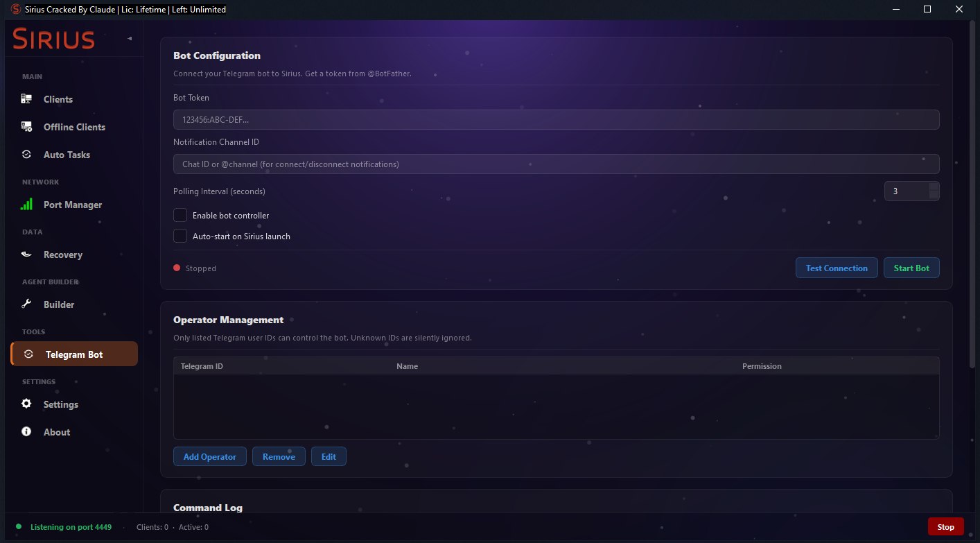Click the Sirius app icon in title bar

(x=15, y=9)
